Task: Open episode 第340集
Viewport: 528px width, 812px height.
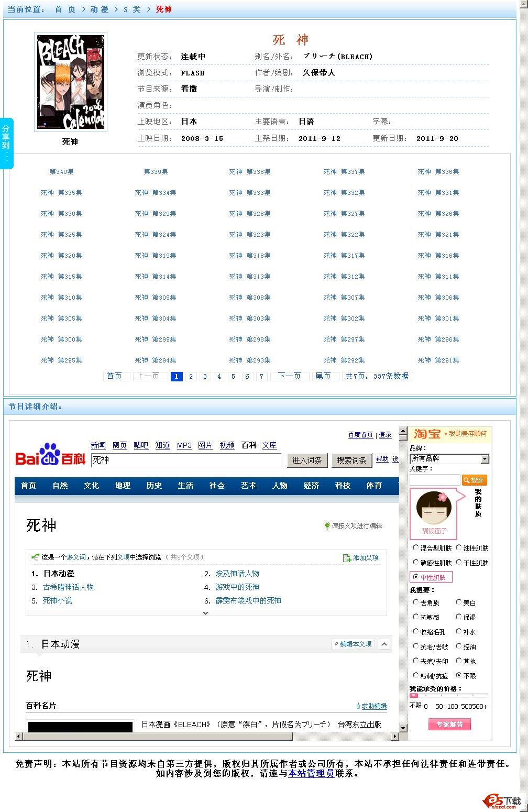Action: click(x=61, y=172)
